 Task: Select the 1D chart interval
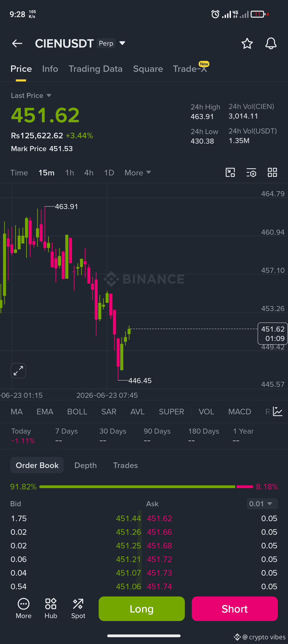[x=109, y=173]
